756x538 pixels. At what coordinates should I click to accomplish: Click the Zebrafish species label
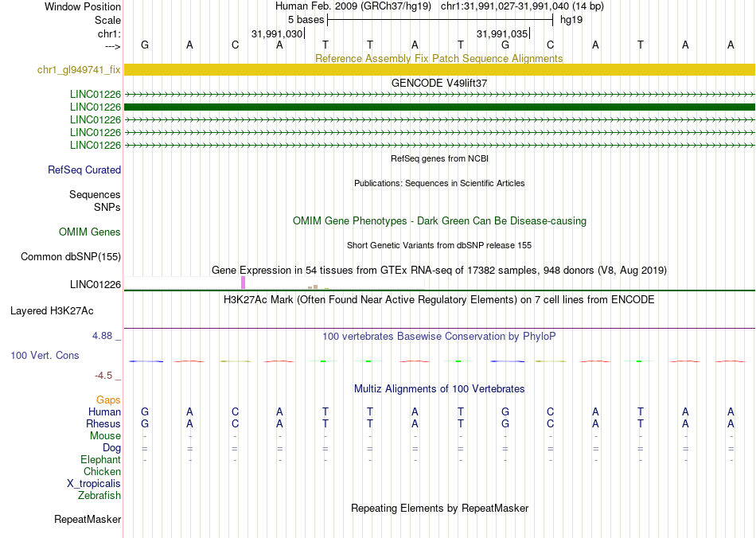[x=99, y=495]
